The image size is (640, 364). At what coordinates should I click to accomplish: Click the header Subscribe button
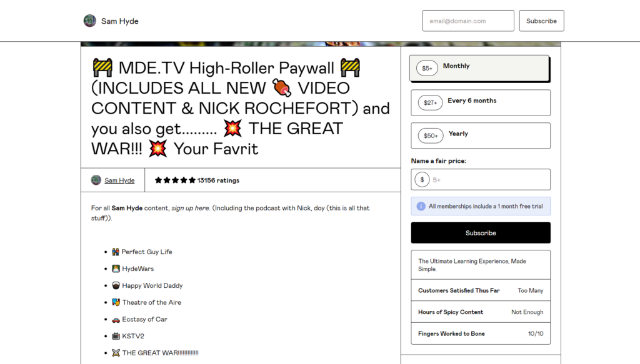click(x=541, y=21)
